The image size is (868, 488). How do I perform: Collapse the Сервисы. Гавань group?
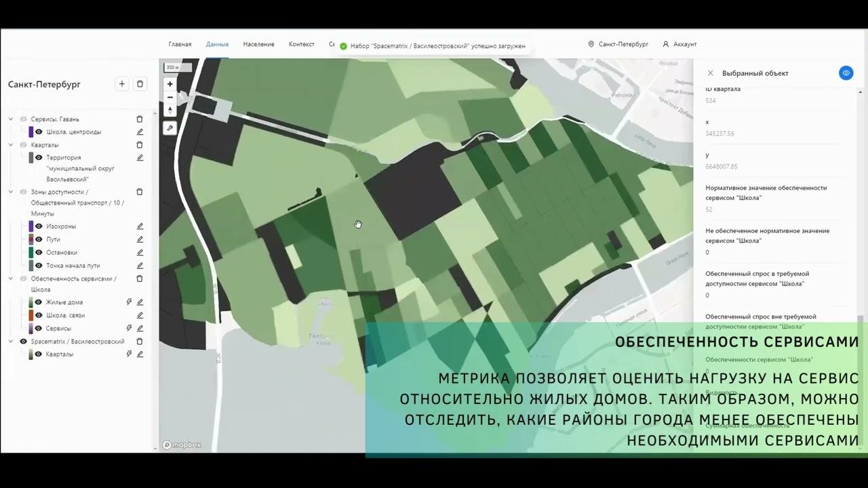pos(11,119)
